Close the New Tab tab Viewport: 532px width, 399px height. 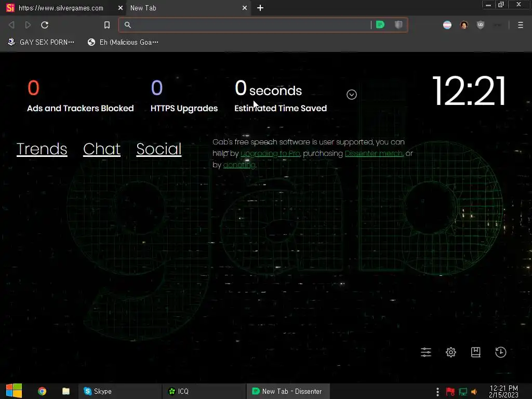coord(245,8)
